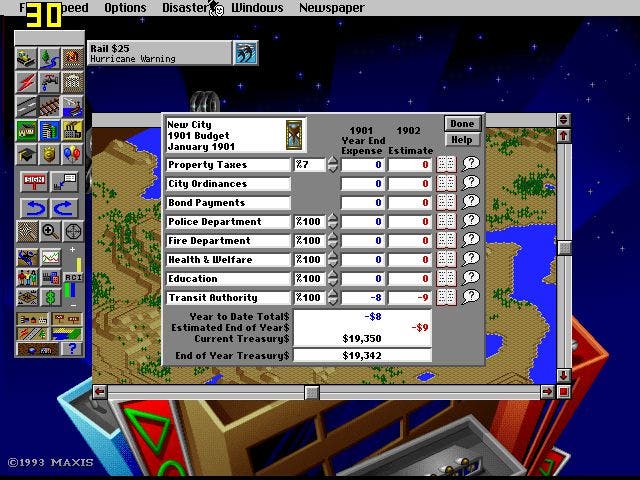The image size is (640, 480).
Task: Open the Newspaper menu
Action: click(331, 8)
